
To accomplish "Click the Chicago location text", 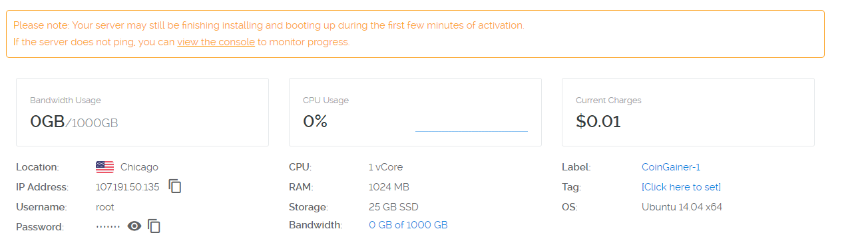I will [x=139, y=167].
